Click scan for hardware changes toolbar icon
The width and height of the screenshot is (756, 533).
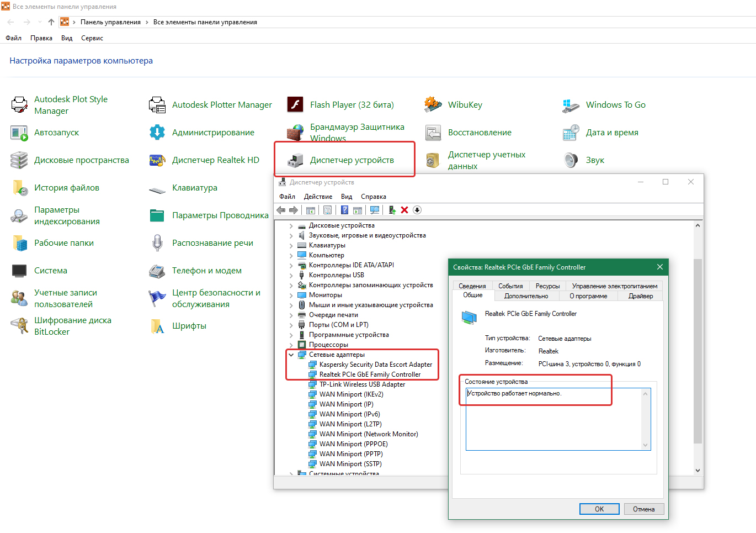click(375, 210)
